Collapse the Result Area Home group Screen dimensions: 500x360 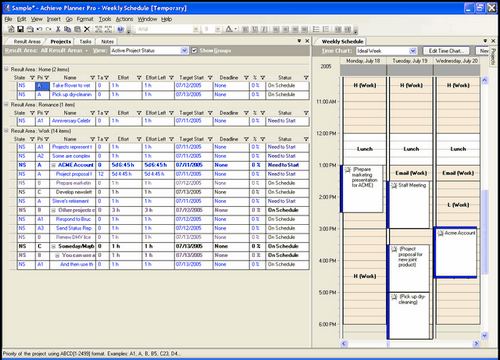click(6, 69)
